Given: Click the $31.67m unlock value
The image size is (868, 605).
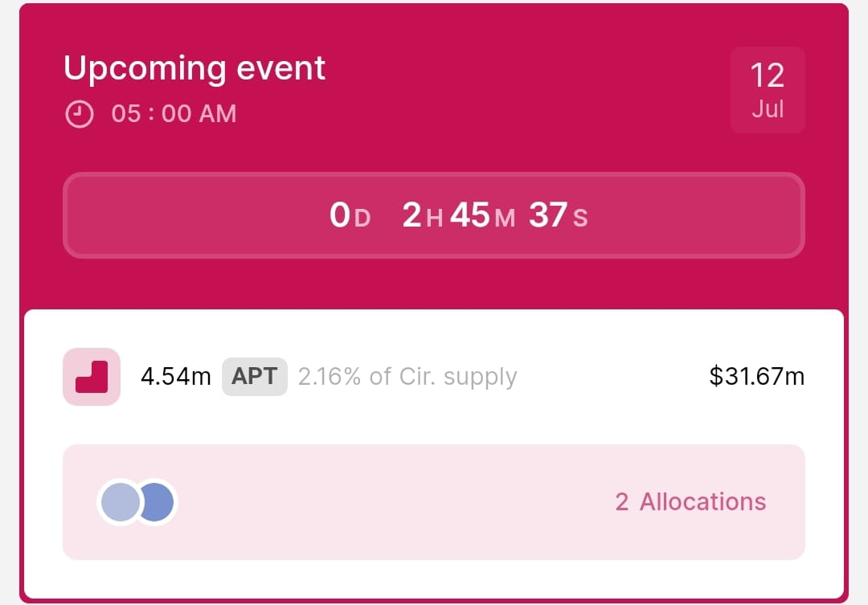Looking at the screenshot, I should pyautogui.click(x=756, y=376).
